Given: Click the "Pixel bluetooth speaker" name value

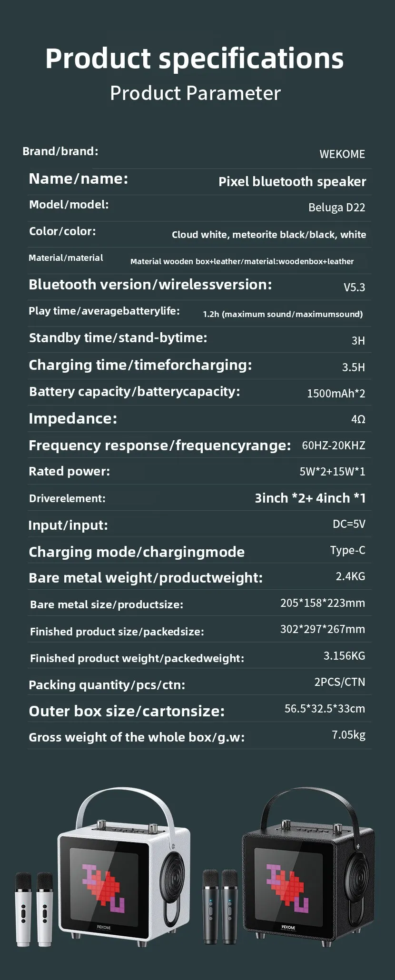Looking at the screenshot, I should [x=292, y=181].
